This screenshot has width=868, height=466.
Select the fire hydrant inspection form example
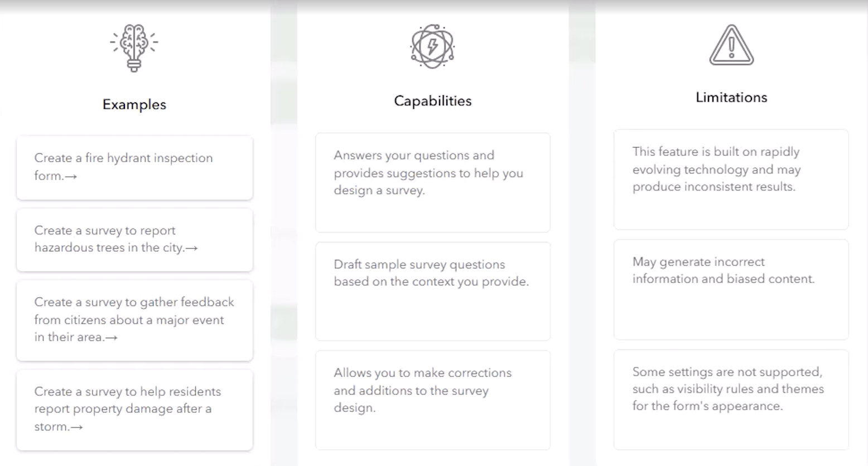tap(134, 167)
